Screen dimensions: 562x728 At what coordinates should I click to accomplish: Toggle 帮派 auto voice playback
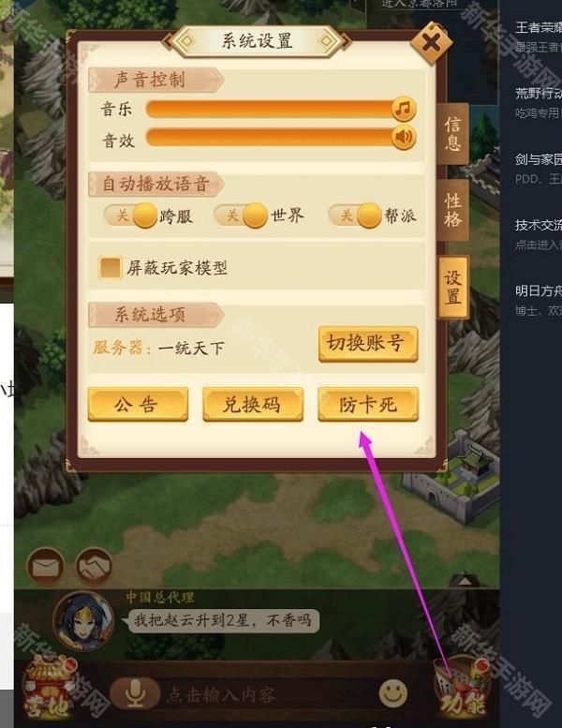pos(355,215)
